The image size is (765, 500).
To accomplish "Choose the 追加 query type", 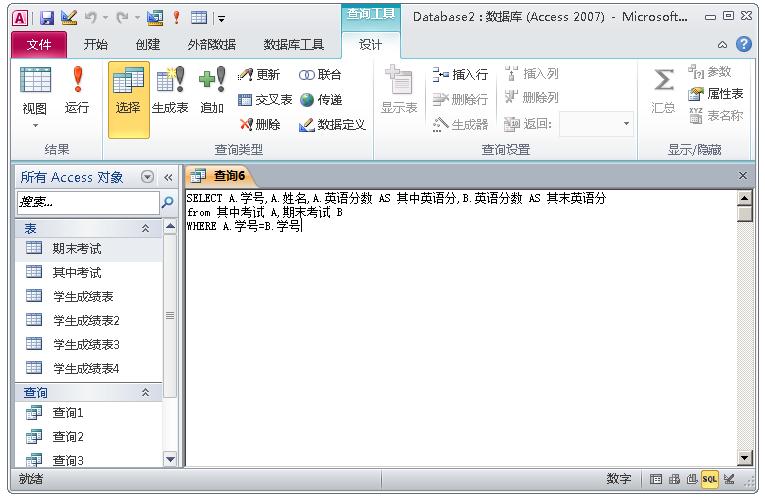I will click(212, 90).
